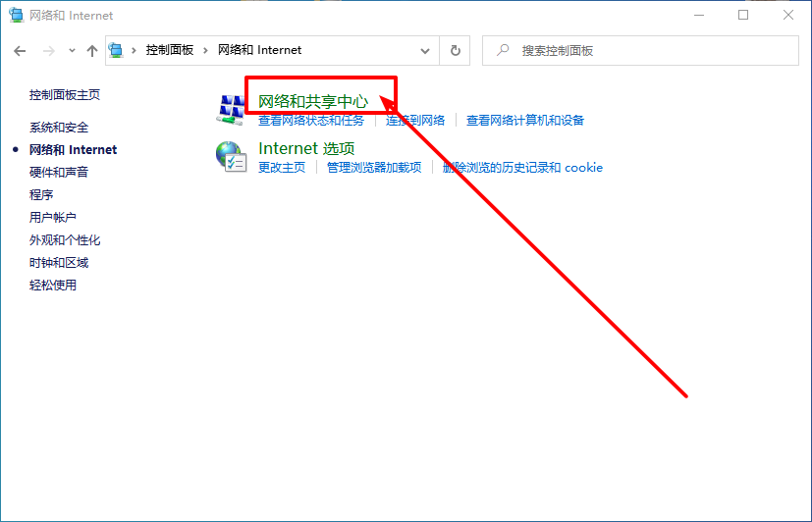812x522 pixels.
Task: Open 轻松使用 category
Action: point(53,286)
